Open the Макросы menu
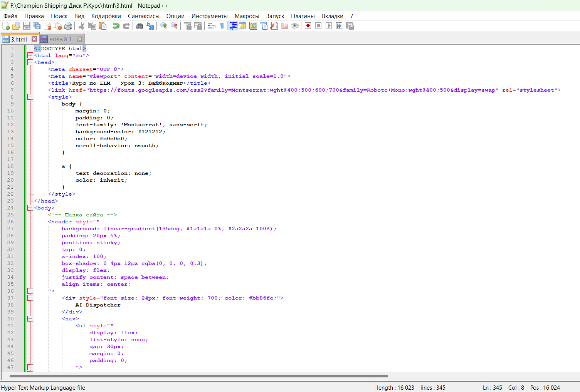580x392 pixels. point(247,16)
